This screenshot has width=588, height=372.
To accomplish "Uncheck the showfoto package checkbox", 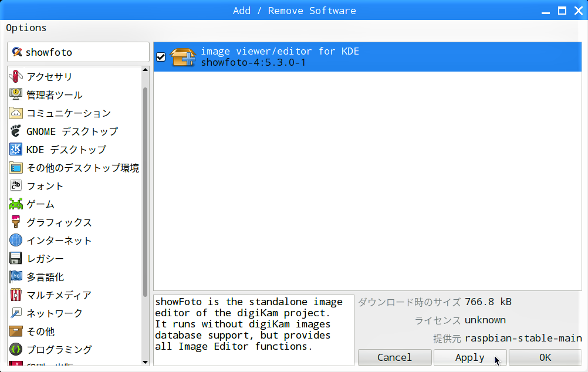I will (161, 57).
